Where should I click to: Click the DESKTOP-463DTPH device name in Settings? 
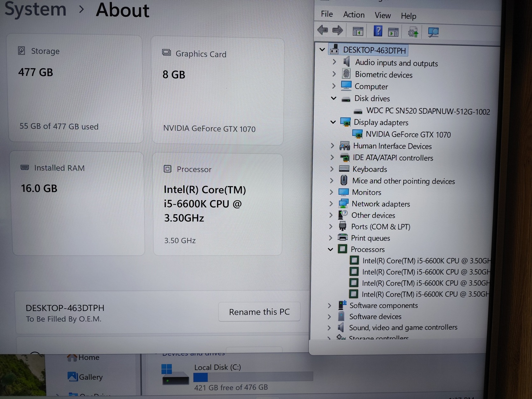click(x=65, y=308)
